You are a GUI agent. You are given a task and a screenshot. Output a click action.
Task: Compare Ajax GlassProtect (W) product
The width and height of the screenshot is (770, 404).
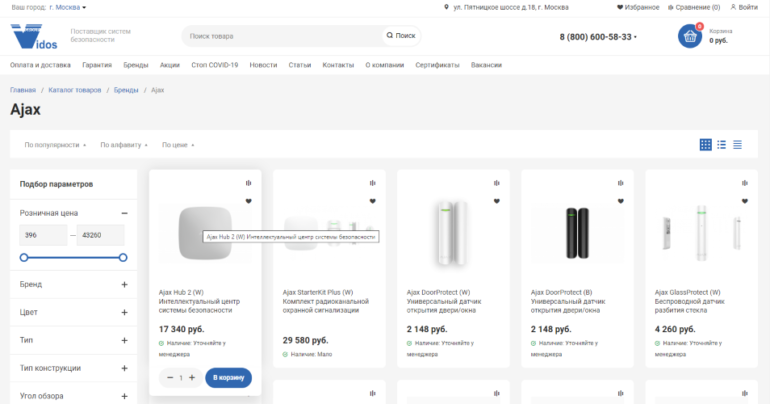click(745, 183)
